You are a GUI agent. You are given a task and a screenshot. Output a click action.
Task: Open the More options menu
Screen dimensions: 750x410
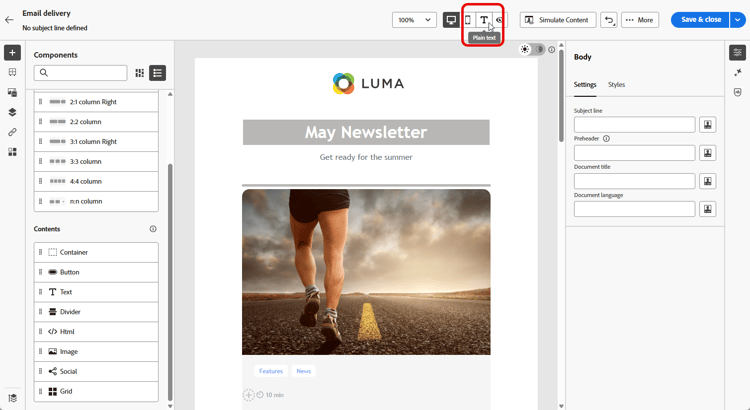point(640,20)
